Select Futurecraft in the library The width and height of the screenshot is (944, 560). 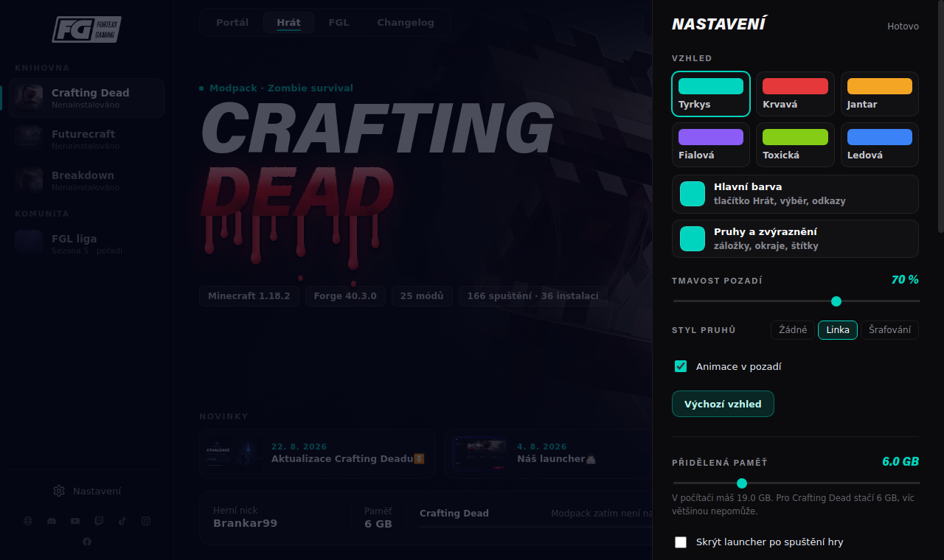tap(87, 139)
